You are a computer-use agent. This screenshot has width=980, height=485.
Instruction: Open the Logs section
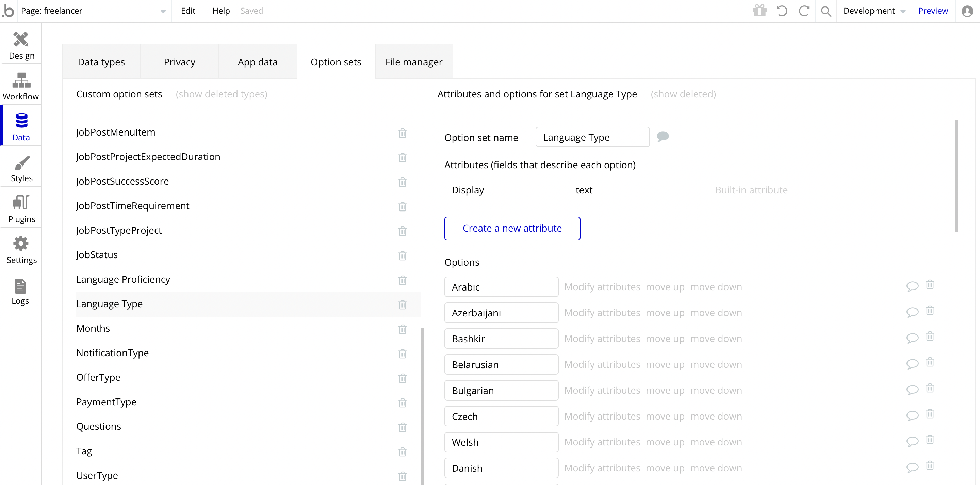pos(20,291)
